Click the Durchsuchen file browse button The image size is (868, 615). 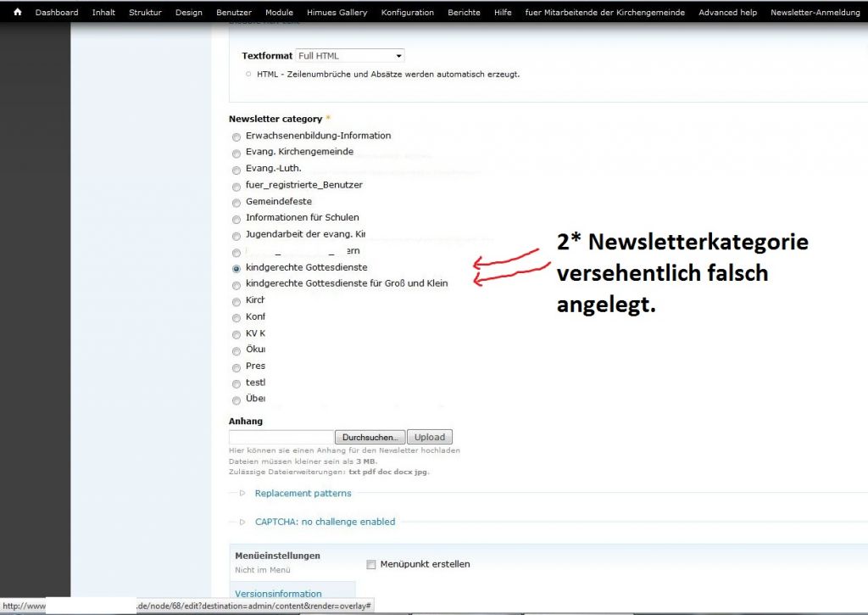[369, 437]
